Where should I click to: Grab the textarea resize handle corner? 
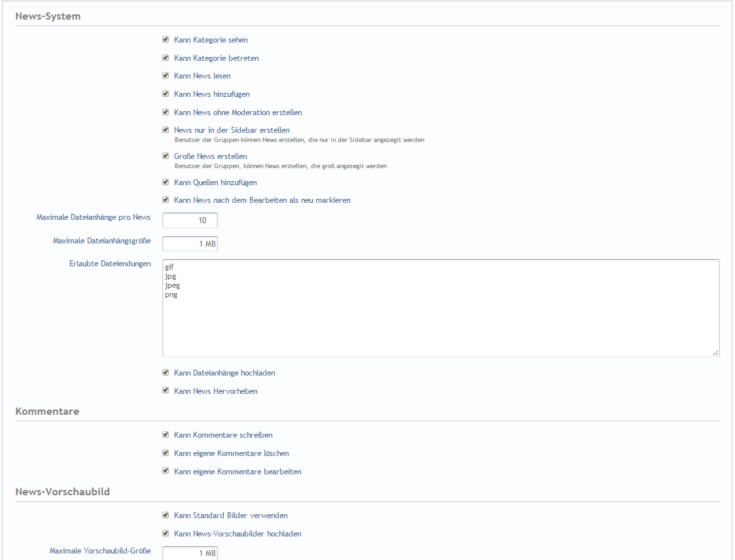pos(715,353)
